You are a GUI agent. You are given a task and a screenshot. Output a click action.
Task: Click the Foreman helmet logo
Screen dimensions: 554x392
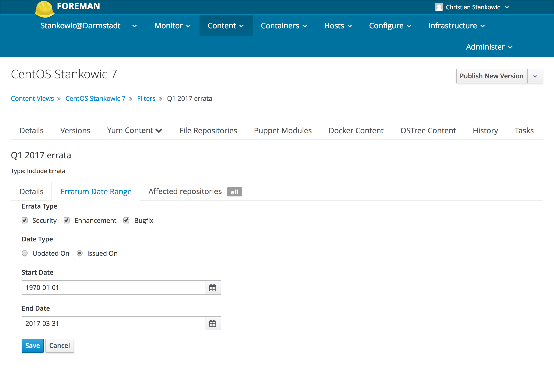[45, 9]
